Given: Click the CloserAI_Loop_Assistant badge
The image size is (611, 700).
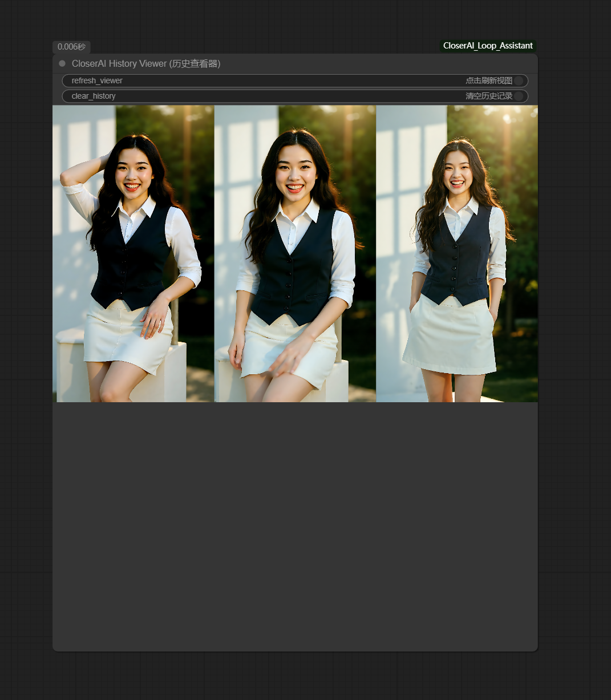Looking at the screenshot, I should [488, 46].
